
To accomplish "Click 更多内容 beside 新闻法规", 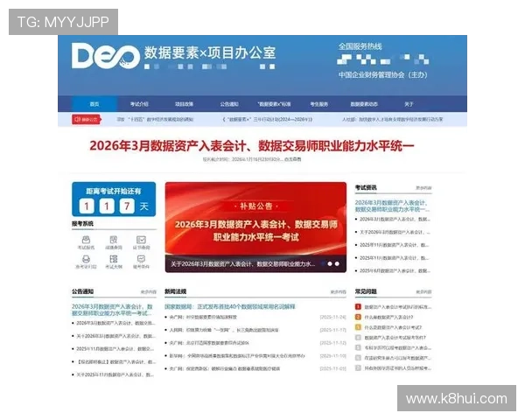I will (x=338, y=291).
